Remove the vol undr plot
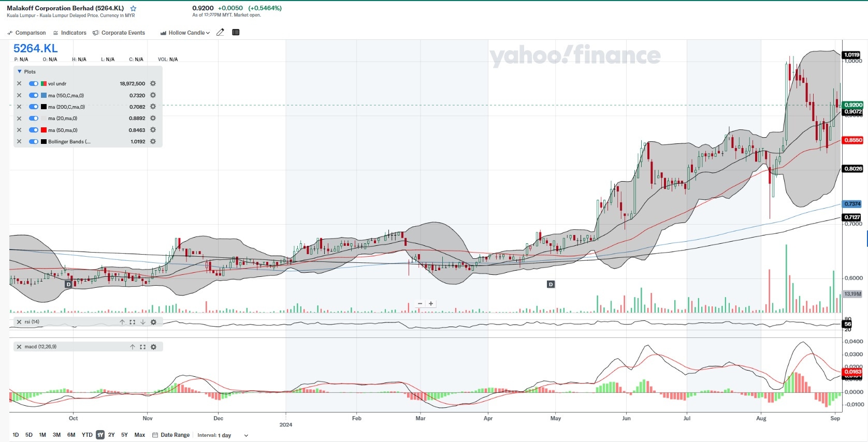The width and height of the screenshot is (868, 442). pyautogui.click(x=19, y=83)
